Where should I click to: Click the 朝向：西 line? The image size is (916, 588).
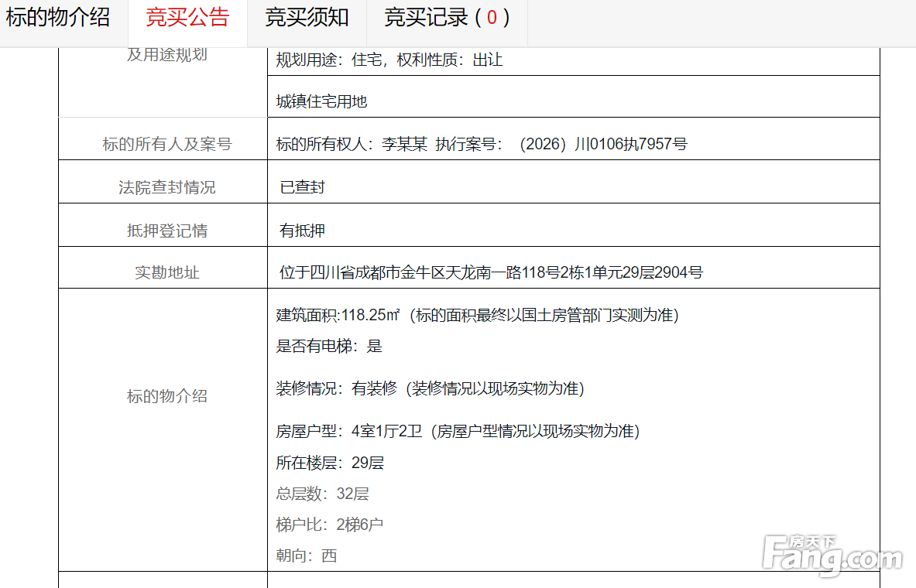tap(306, 556)
